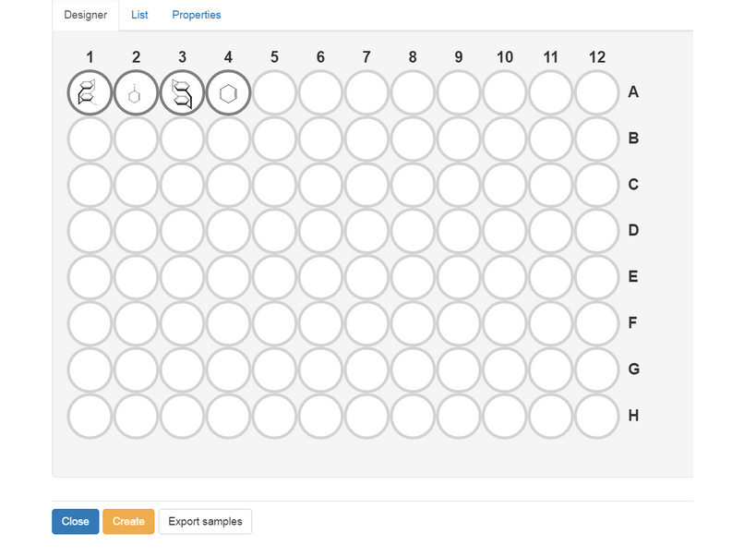The width and height of the screenshot is (756, 557).
Task: Click the Export samples button
Action: tap(205, 521)
